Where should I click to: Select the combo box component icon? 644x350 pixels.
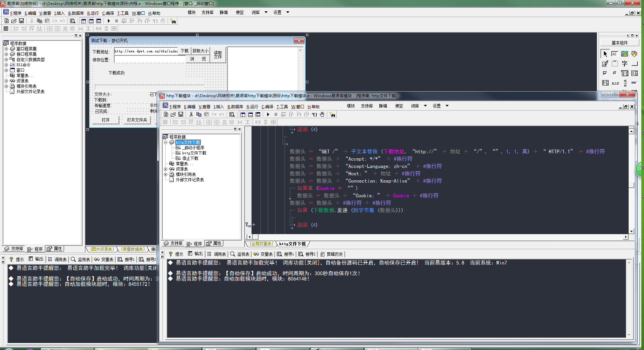(624, 73)
